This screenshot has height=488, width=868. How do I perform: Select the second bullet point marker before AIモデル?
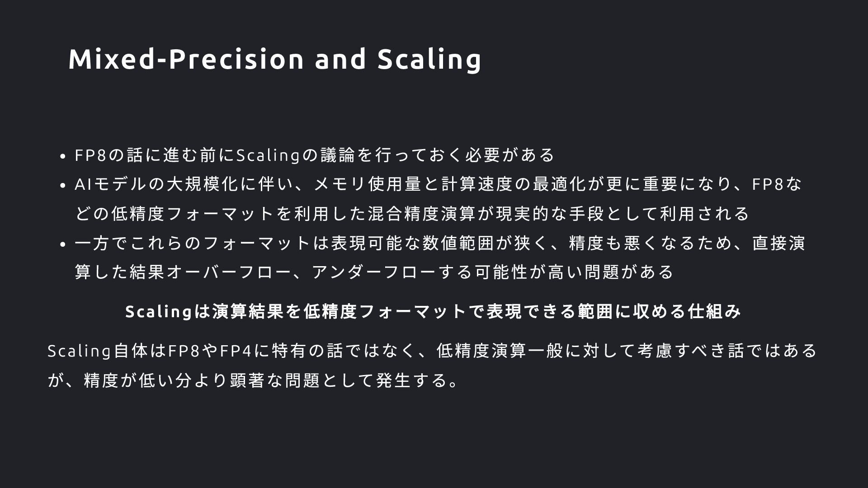pyautogui.click(x=63, y=185)
